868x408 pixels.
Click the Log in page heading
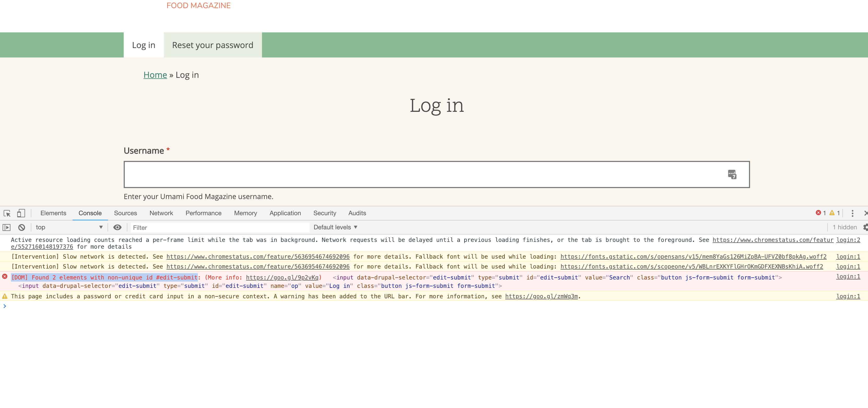click(437, 106)
